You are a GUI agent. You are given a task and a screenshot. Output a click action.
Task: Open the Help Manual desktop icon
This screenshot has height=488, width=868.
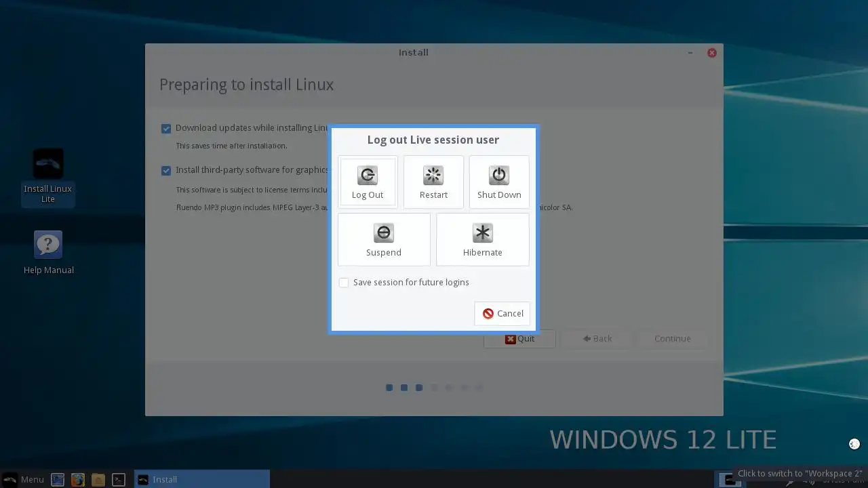(48, 253)
